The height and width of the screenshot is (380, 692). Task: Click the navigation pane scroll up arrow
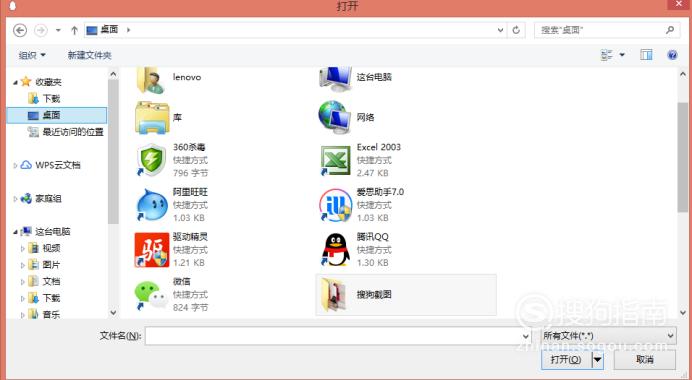click(113, 75)
